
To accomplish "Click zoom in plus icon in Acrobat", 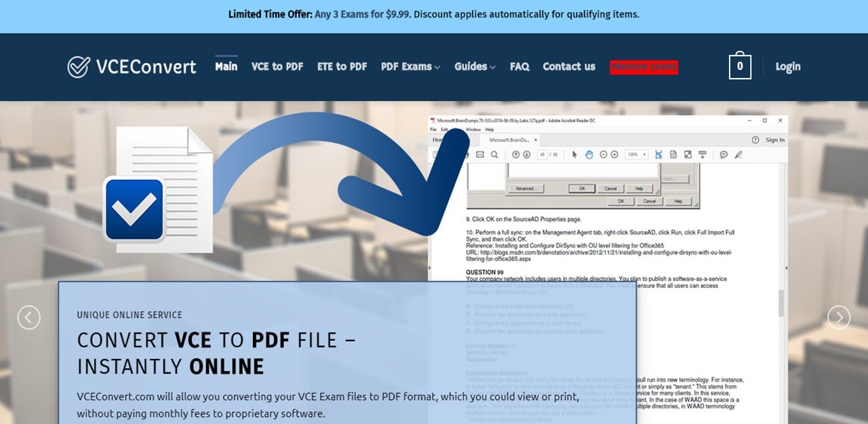I will click(x=614, y=155).
